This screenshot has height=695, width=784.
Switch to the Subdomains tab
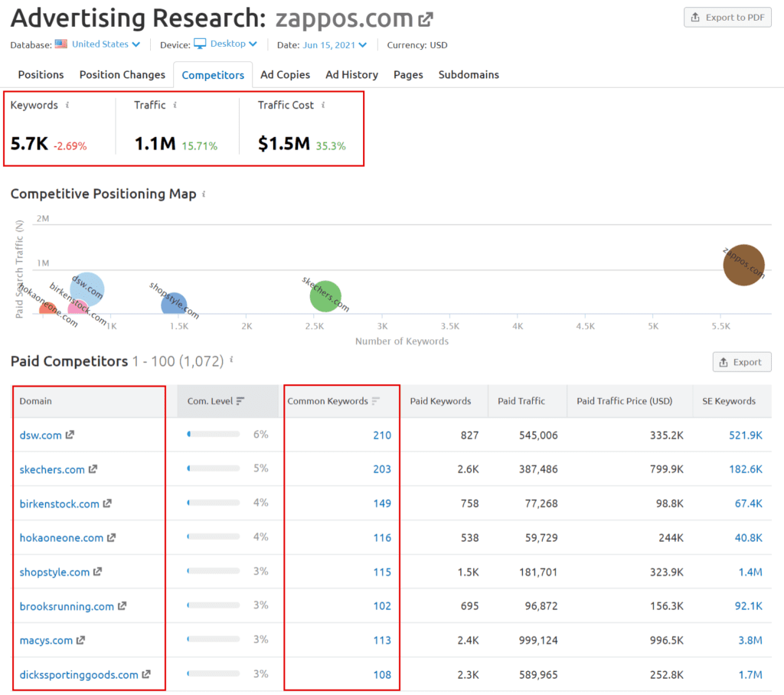pos(469,75)
